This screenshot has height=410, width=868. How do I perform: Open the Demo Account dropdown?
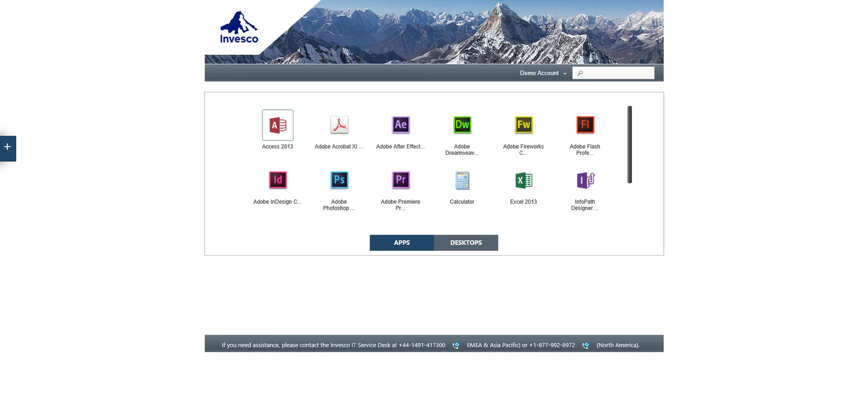pyautogui.click(x=543, y=73)
